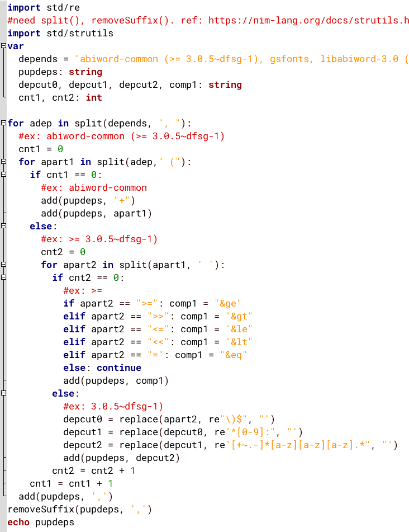Image resolution: width=409 pixels, height=532 pixels.
Task: Click the line "add(pupdeps, ',')"
Action: tap(66, 497)
